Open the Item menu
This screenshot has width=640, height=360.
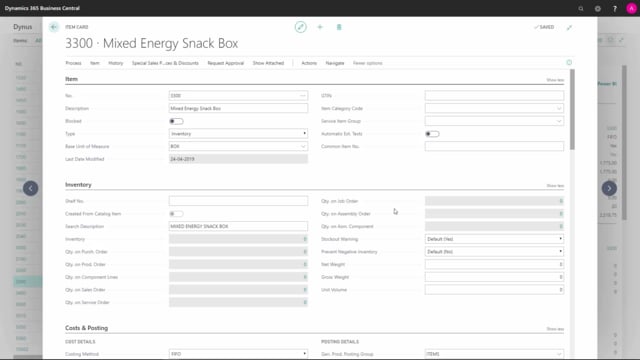(x=95, y=63)
